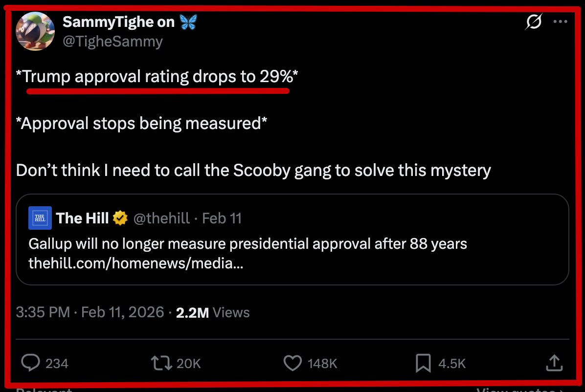This screenshot has width=585, height=392.
Task: Open the three-dot more options menu
Action: [560, 22]
